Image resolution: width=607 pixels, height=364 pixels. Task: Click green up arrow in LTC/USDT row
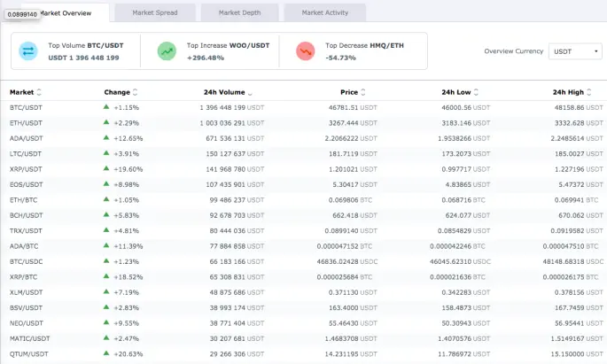click(106, 153)
